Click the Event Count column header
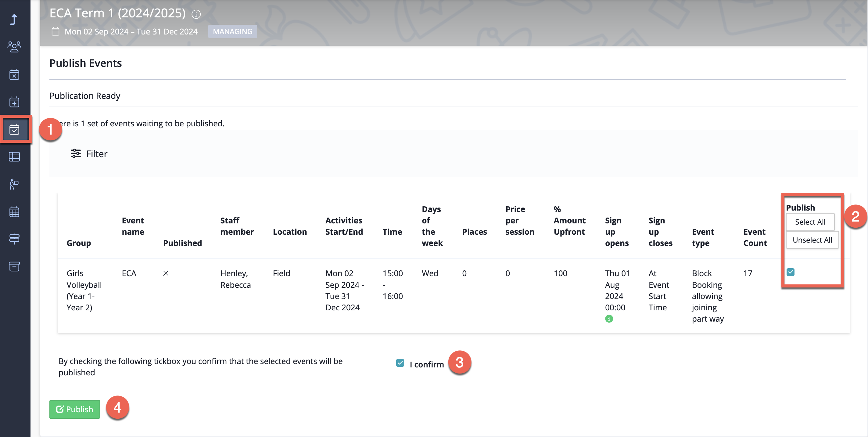The width and height of the screenshot is (868, 437). tap(755, 237)
